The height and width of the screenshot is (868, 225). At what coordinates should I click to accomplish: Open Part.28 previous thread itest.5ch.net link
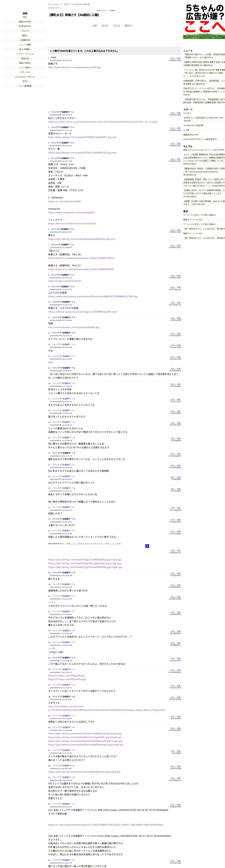click(81, 258)
